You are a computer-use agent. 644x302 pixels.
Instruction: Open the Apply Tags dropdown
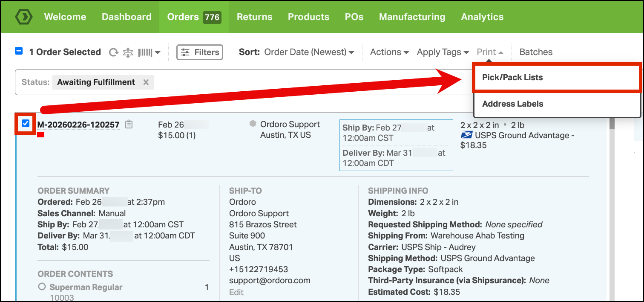[443, 52]
